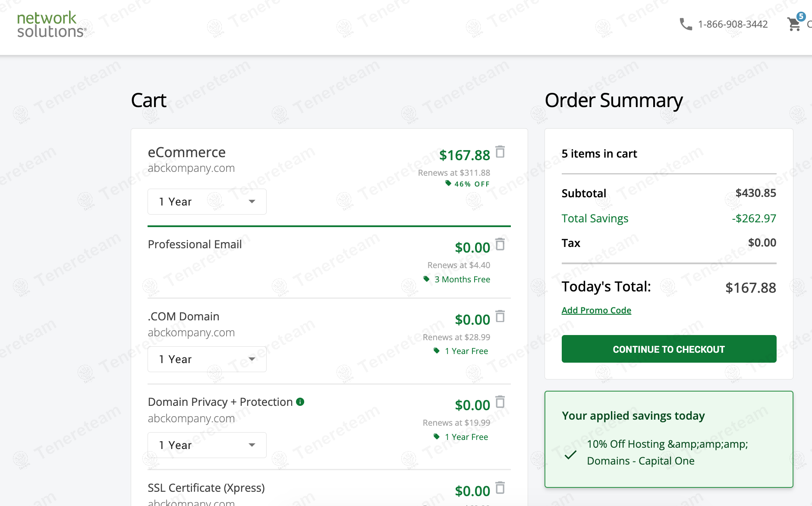Open eCommerce term length dropdown
This screenshot has height=506, width=812.
click(207, 202)
